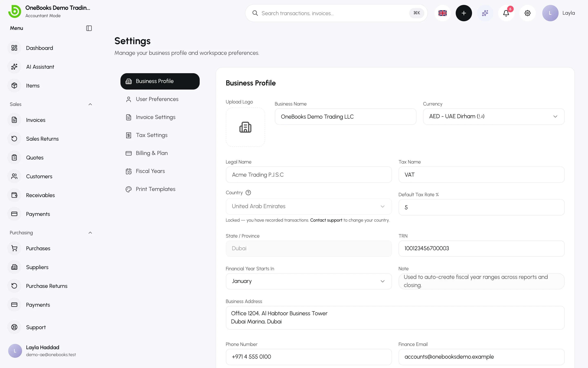Click the Note text about fiscal year ranges

(x=476, y=281)
